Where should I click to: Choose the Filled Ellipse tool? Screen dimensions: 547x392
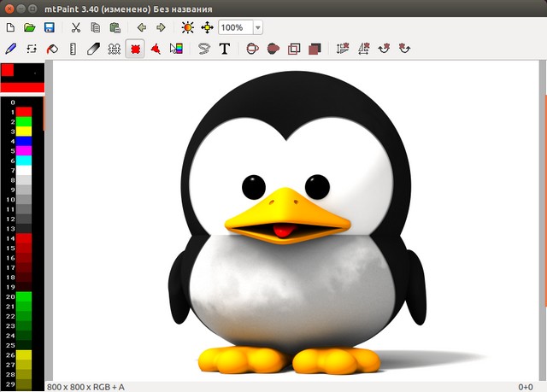(x=273, y=49)
